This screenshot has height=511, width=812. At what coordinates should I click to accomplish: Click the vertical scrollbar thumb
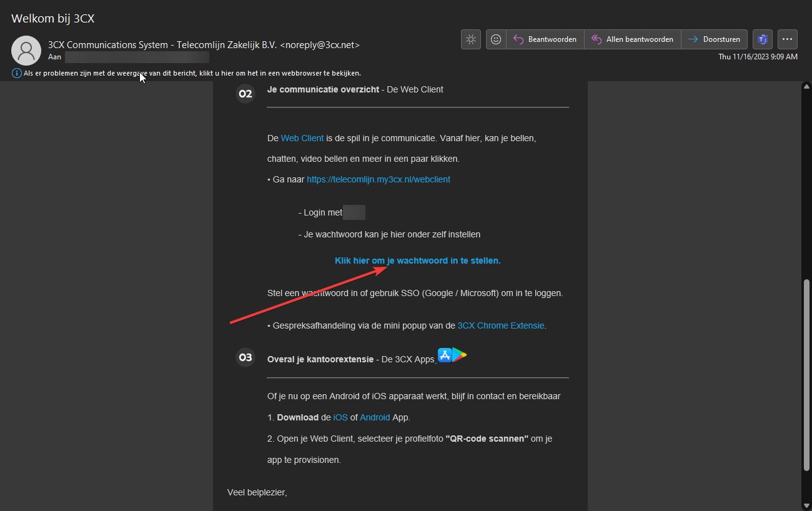click(x=805, y=374)
